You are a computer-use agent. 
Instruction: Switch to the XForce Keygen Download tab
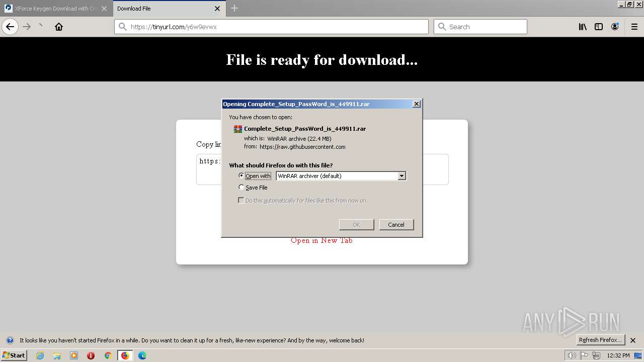click(56, 9)
